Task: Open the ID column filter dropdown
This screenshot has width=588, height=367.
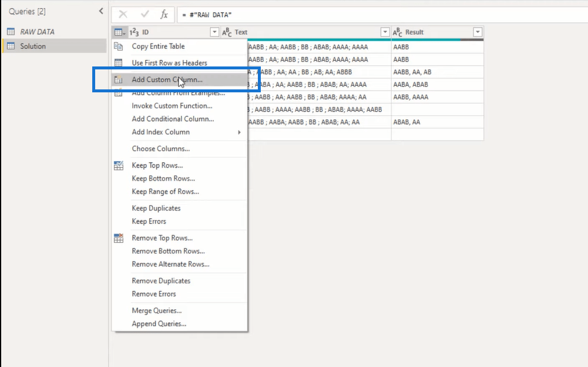Action: pyautogui.click(x=214, y=32)
